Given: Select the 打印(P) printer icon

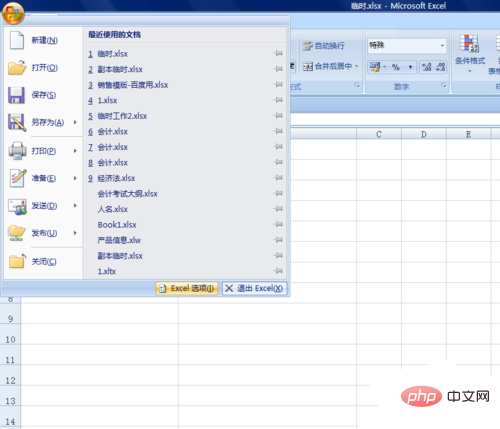Looking at the screenshot, I should click(17, 151).
